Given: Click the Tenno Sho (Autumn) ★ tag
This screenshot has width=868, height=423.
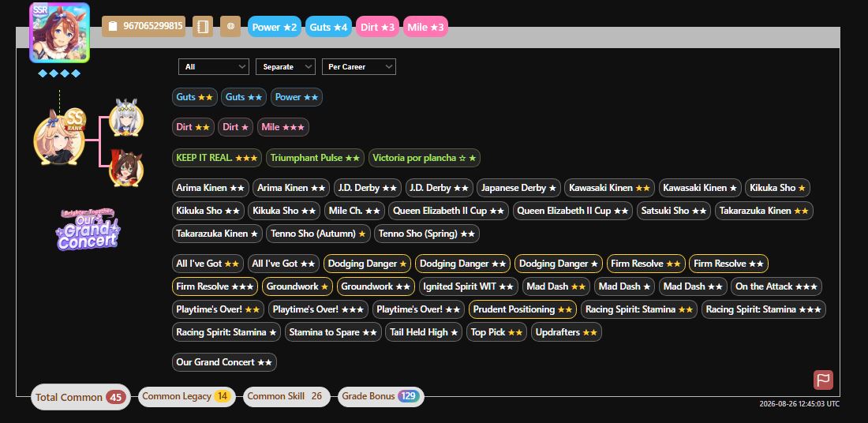Looking at the screenshot, I should pos(318,234).
